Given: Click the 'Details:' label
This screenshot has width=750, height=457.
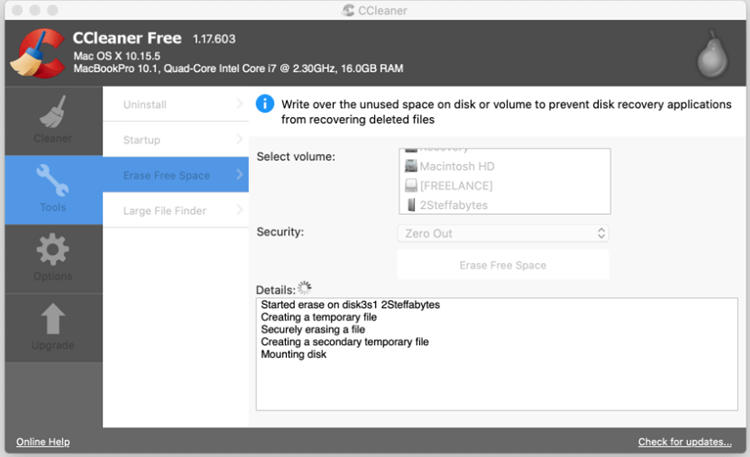Looking at the screenshot, I should click(276, 290).
